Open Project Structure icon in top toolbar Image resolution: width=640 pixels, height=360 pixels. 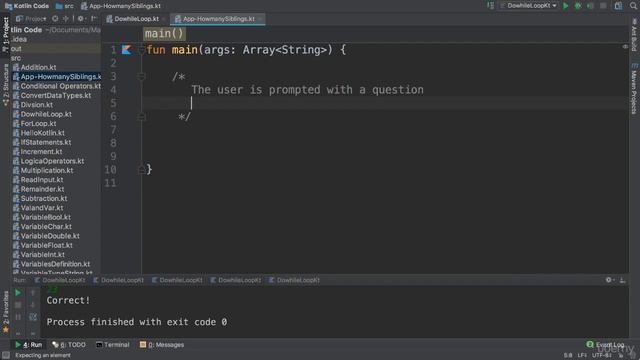[618, 6]
